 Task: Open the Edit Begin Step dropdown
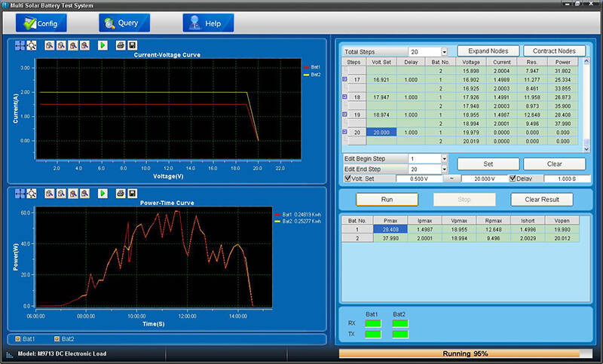tap(444, 159)
